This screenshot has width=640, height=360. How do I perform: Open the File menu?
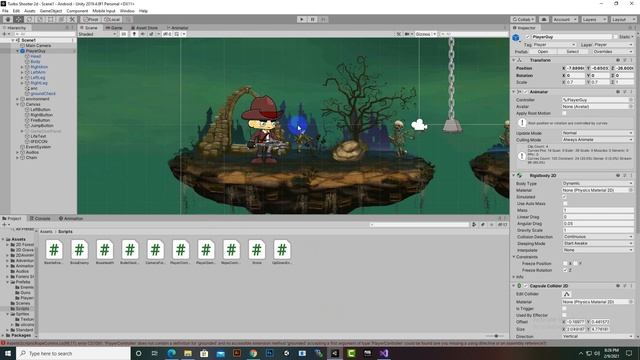coord(5,11)
